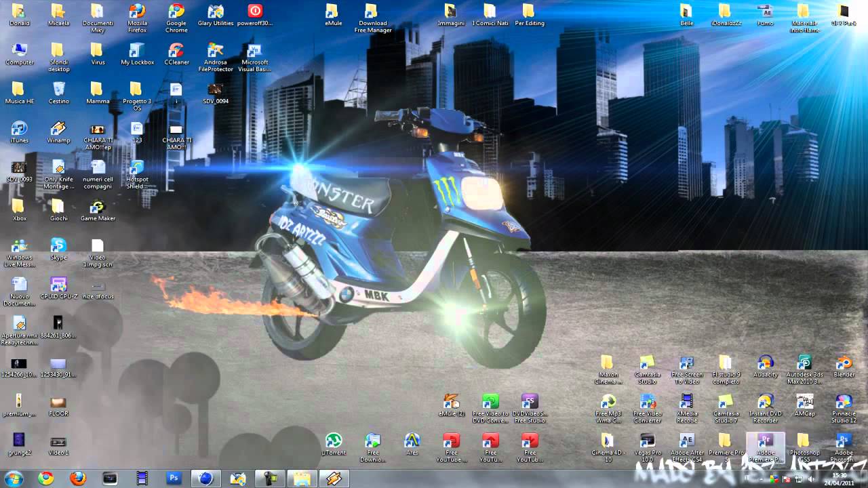Select the numeri cell compagni document

tap(98, 174)
